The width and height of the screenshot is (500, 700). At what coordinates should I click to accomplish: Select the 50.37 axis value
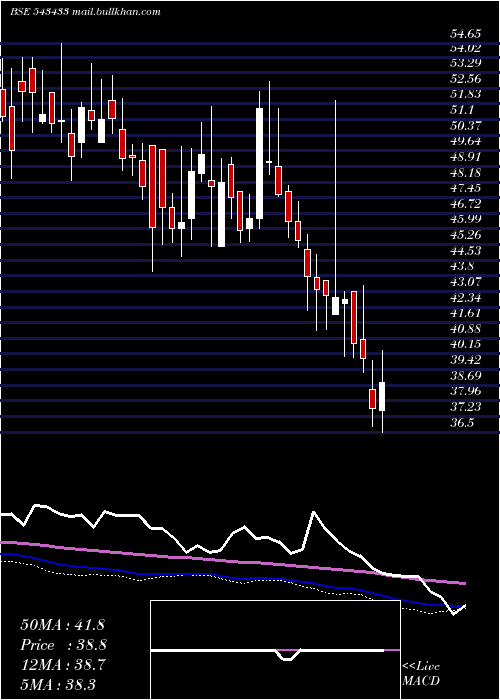(x=465, y=126)
